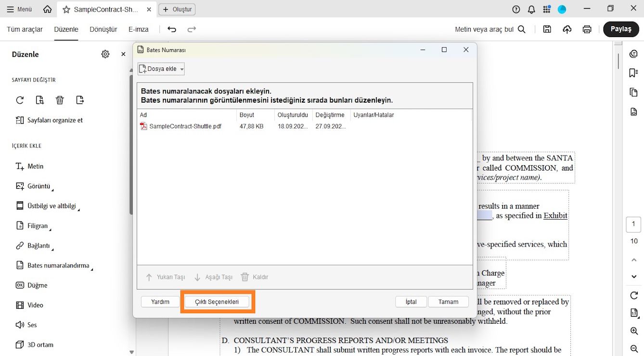Undo the last action
Screen dimensions: 644x356
pyautogui.click(x=172, y=29)
